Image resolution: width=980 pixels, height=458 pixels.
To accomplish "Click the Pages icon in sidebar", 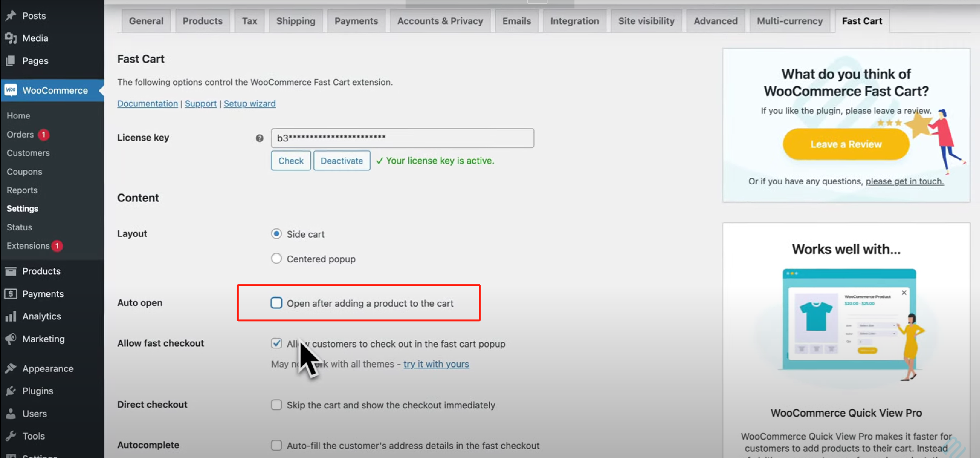I will point(11,61).
